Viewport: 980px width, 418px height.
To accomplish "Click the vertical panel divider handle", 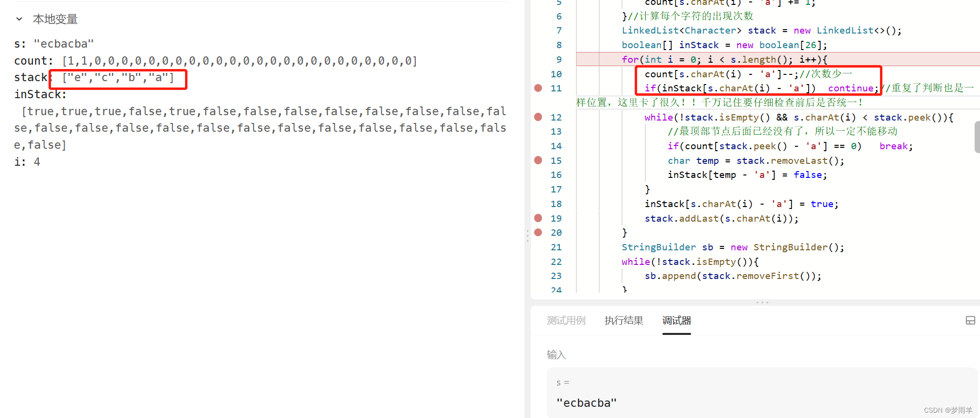I will (527, 236).
